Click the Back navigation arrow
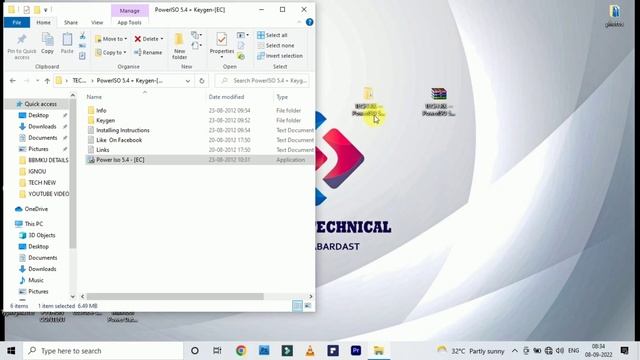The width and height of the screenshot is (640, 360). [x=13, y=81]
